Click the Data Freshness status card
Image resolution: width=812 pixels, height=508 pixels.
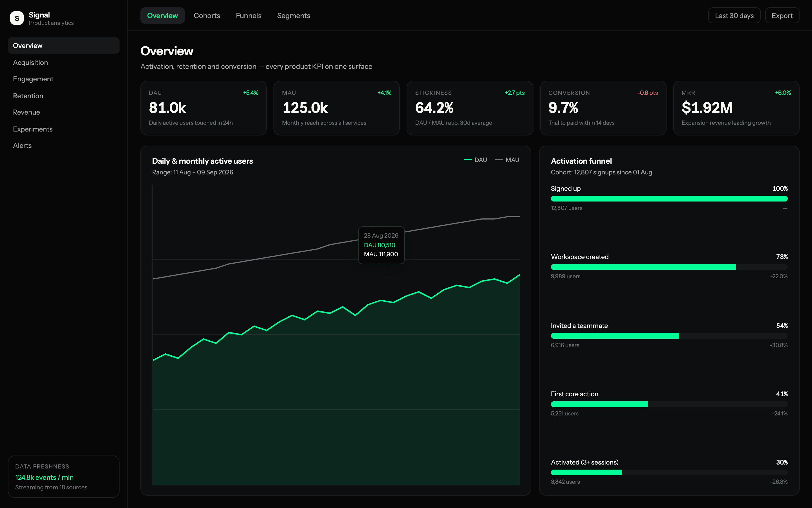[x=64, y=476]
